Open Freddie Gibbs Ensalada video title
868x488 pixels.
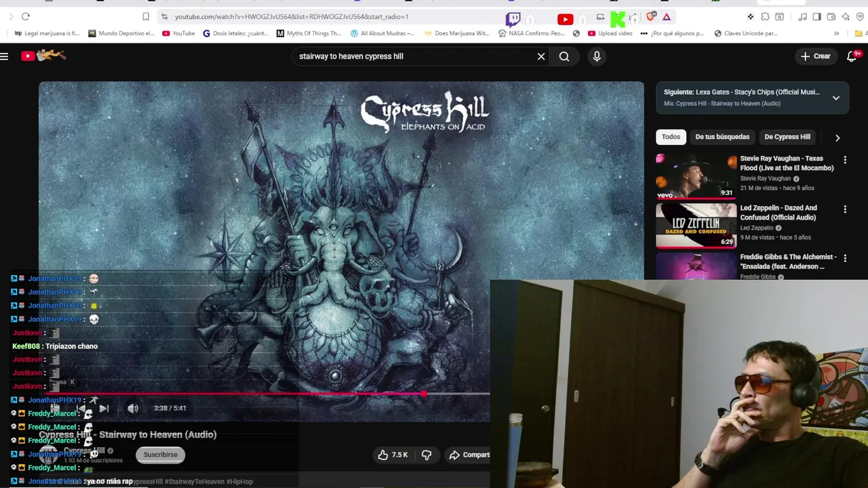[x=788, y=262]
